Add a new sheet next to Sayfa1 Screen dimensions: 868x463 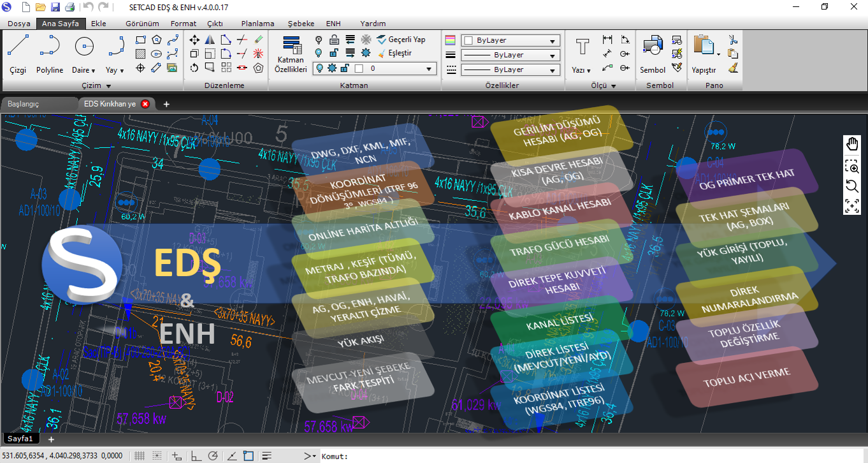52,439
